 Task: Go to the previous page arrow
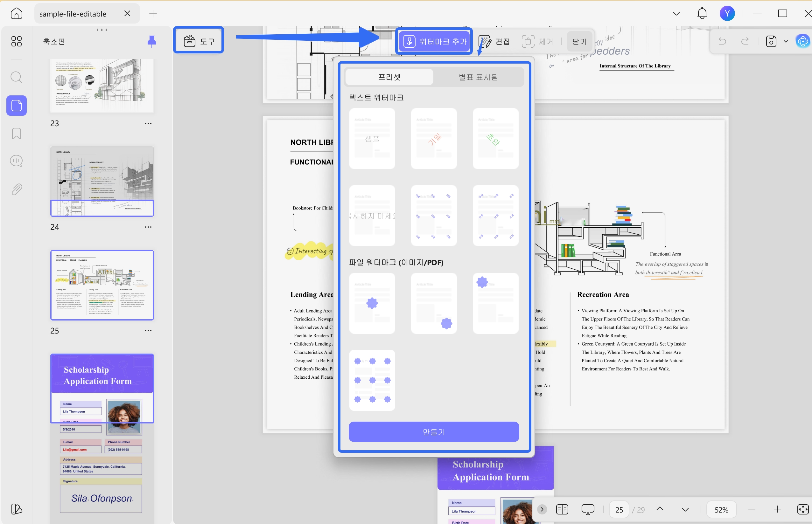pos(660,509)
